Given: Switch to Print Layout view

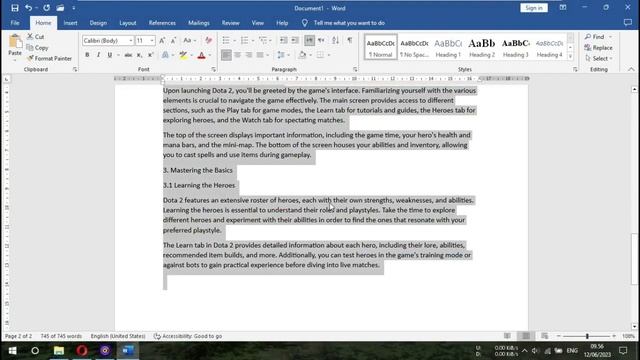Looking at the screenshot, I should [x=526, y=336].
